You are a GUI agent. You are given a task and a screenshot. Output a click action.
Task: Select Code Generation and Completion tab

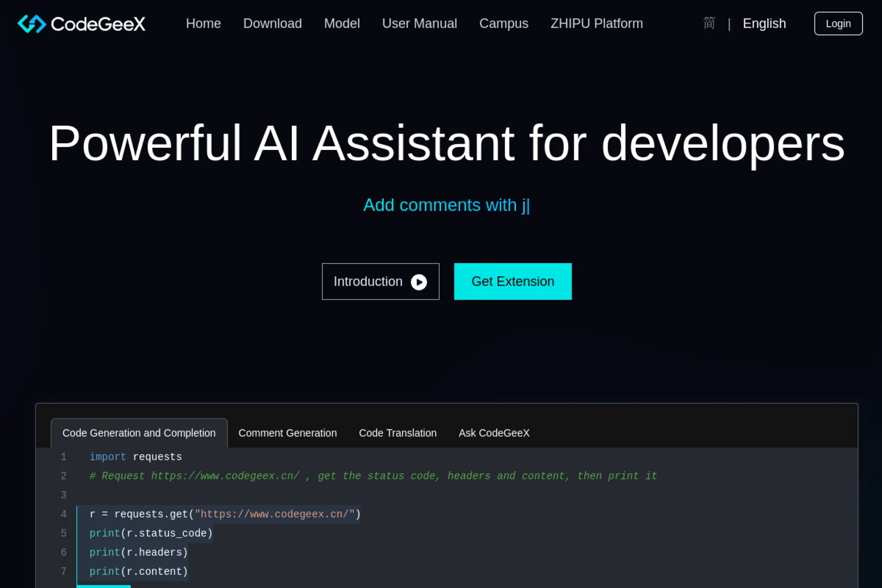click(x=139, y=433)
